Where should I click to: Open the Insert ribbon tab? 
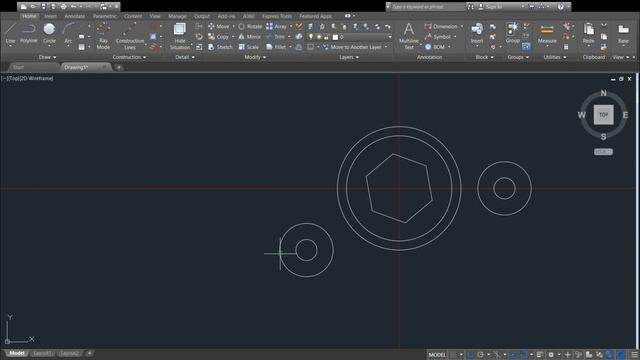click(x=51, y=16)
